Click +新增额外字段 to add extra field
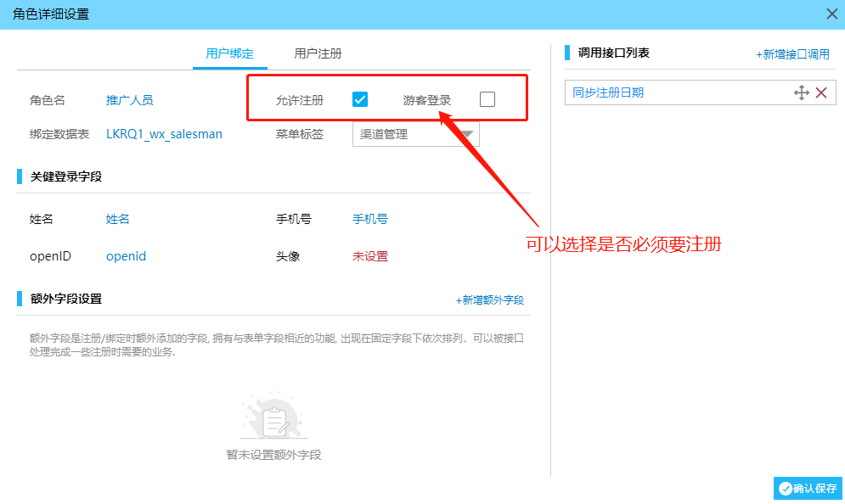This screenshot has height=504, width=845. pyautogui.click(x=490, y=300)
